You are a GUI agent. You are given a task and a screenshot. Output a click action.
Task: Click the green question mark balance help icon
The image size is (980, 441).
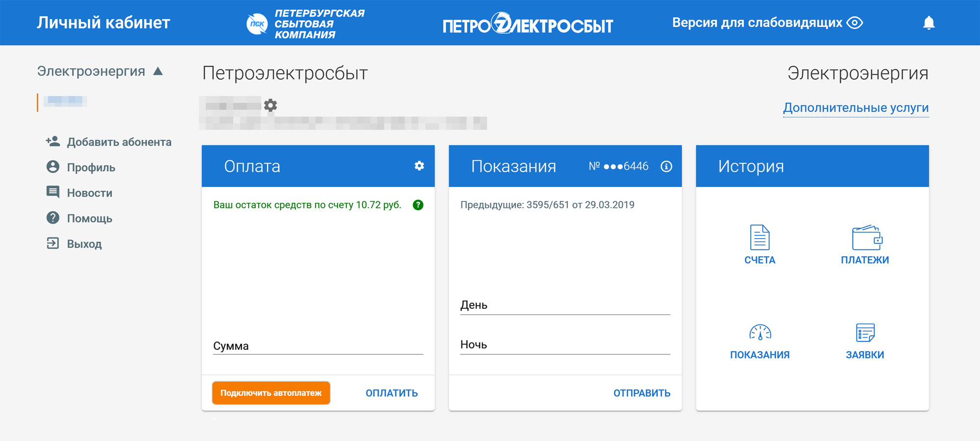[418, 205]
